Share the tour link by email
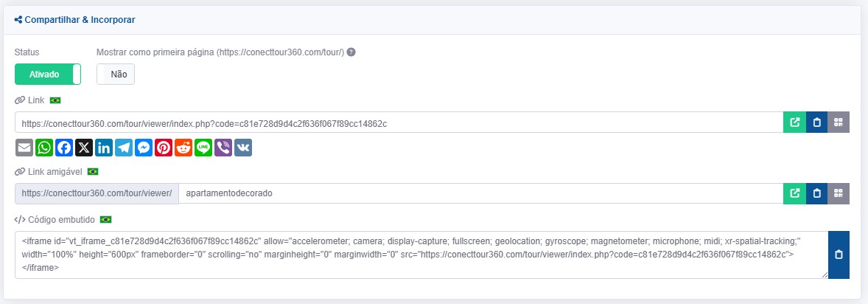This screenshot has height=304, width=868. click(x=24, y=148)
